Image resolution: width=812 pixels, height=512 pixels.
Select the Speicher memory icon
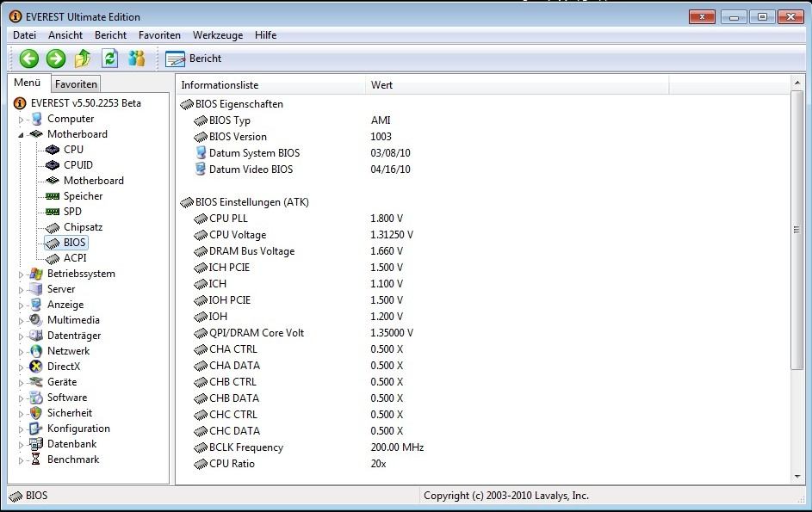(53, 196)
